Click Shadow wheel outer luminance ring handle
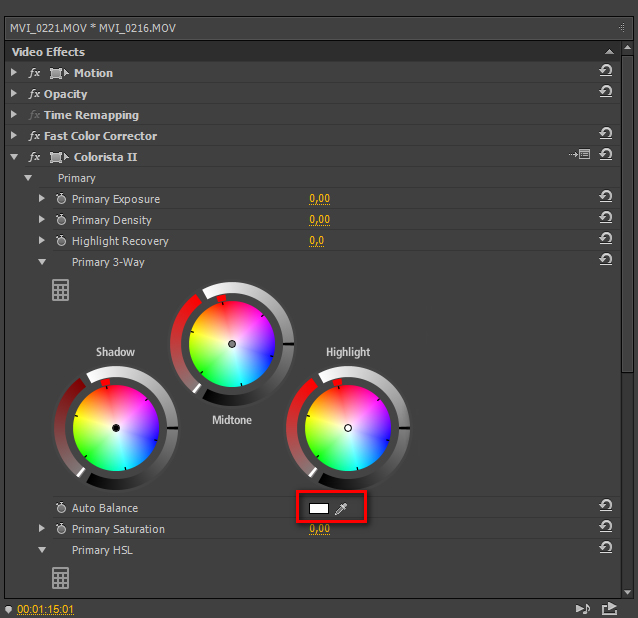The width and height of the screenshot is (638, 618). click(172, 428)
